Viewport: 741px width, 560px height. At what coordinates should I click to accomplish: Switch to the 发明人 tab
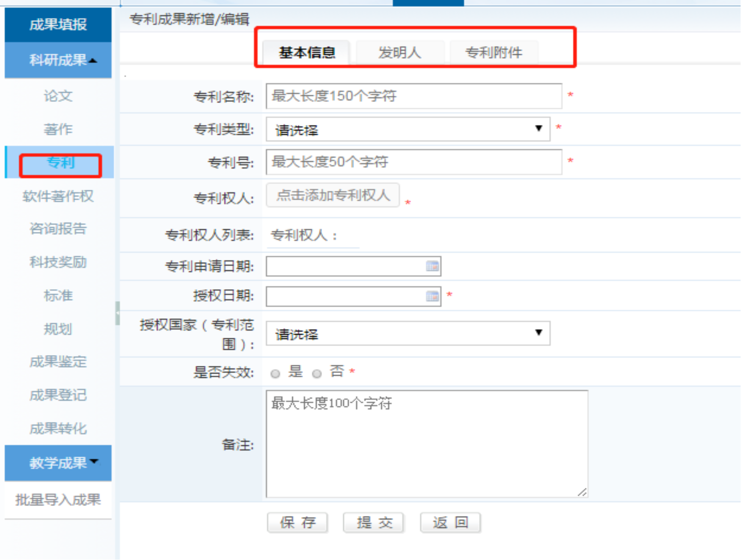coord(399,53)
